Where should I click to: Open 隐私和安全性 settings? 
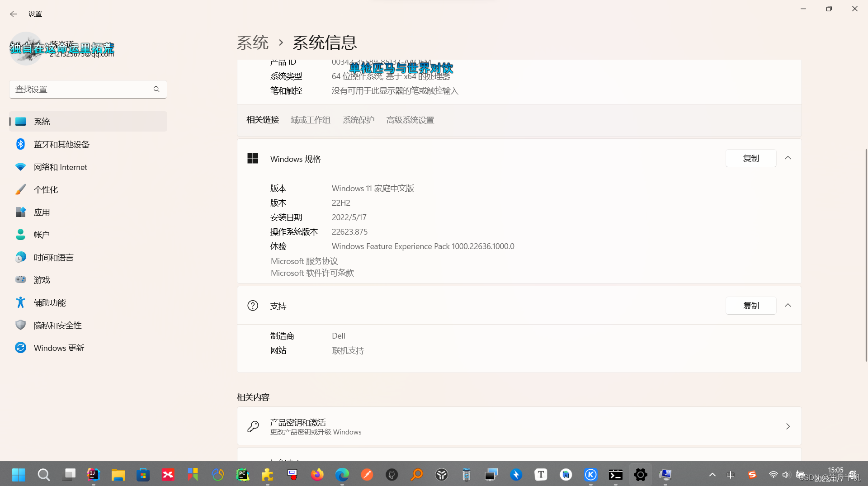[88, 325]
